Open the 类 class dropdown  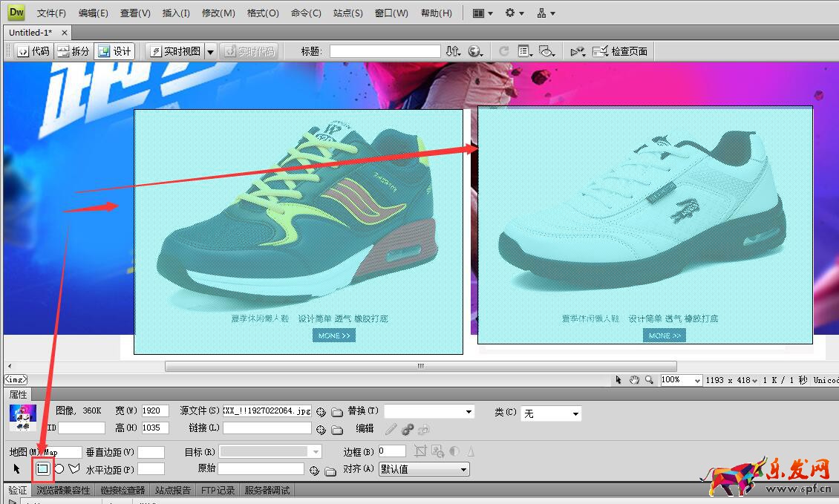click(551, 413)
